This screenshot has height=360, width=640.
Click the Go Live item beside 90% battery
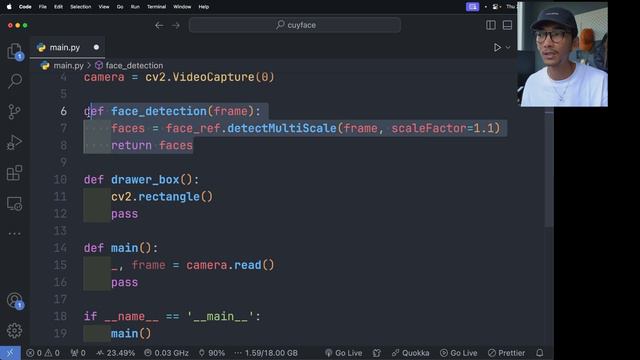[343, 353]
